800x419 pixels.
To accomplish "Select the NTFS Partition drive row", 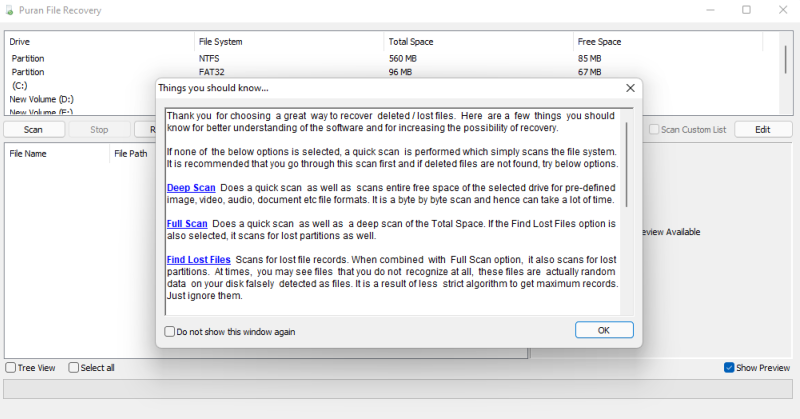I will click(x=392, y=59).
